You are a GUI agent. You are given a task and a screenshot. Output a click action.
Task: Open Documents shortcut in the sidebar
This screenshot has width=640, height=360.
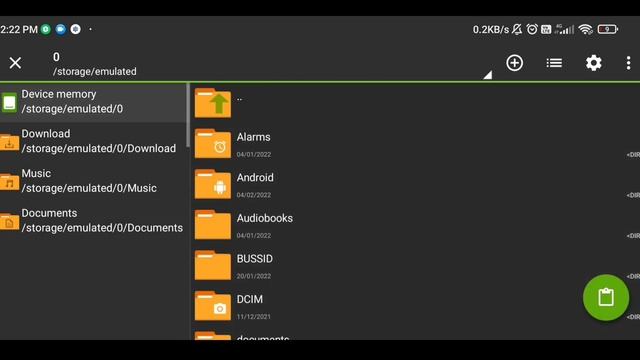(93, 220)
